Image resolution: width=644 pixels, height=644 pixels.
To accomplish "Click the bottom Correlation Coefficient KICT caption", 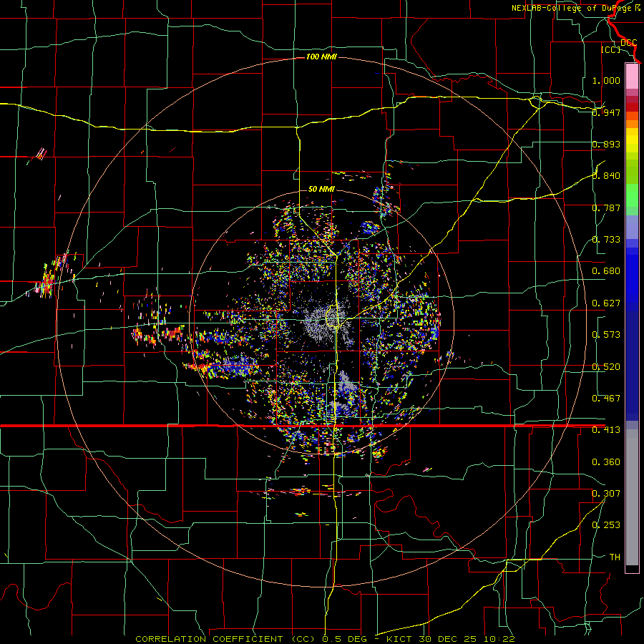I will point(325,639).
